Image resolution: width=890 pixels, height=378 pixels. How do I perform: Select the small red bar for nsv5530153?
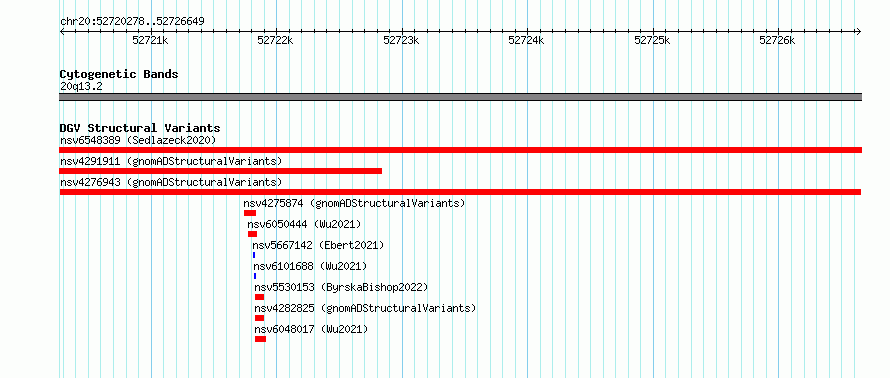(x=259, y=297)
